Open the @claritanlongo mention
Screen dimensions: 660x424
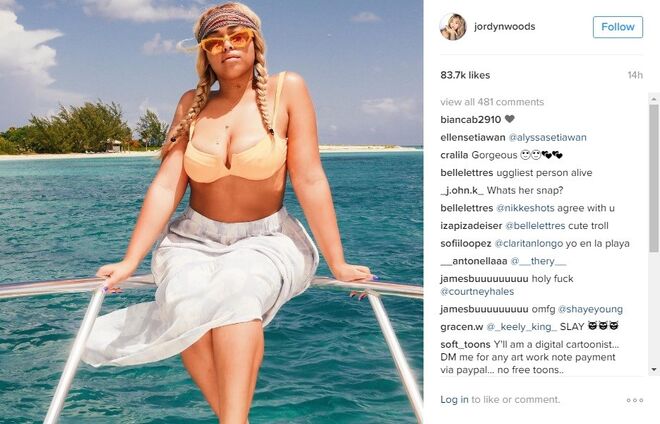coord(528,243)
